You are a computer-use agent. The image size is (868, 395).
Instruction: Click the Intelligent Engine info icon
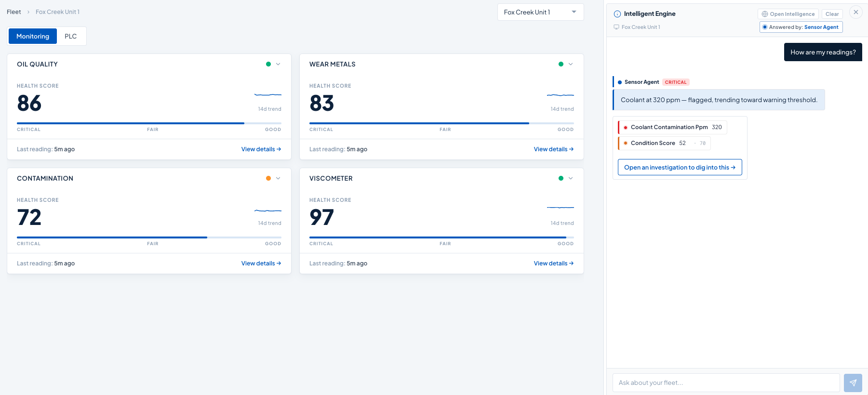[617, 14]
